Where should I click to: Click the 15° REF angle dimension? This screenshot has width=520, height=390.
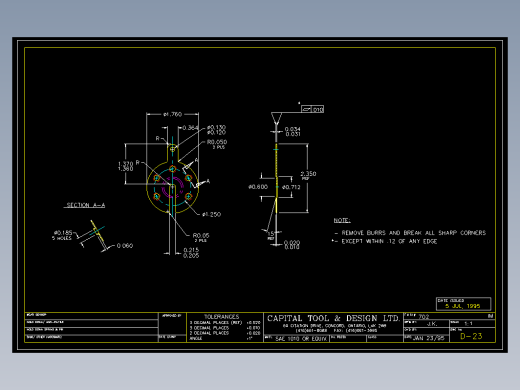[x=271, y=235]
